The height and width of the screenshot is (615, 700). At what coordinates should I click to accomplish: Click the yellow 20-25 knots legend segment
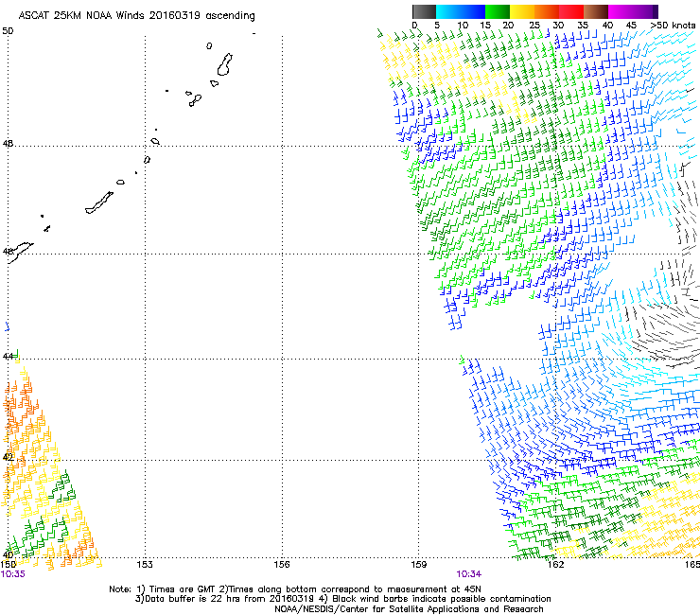point(522,11)
